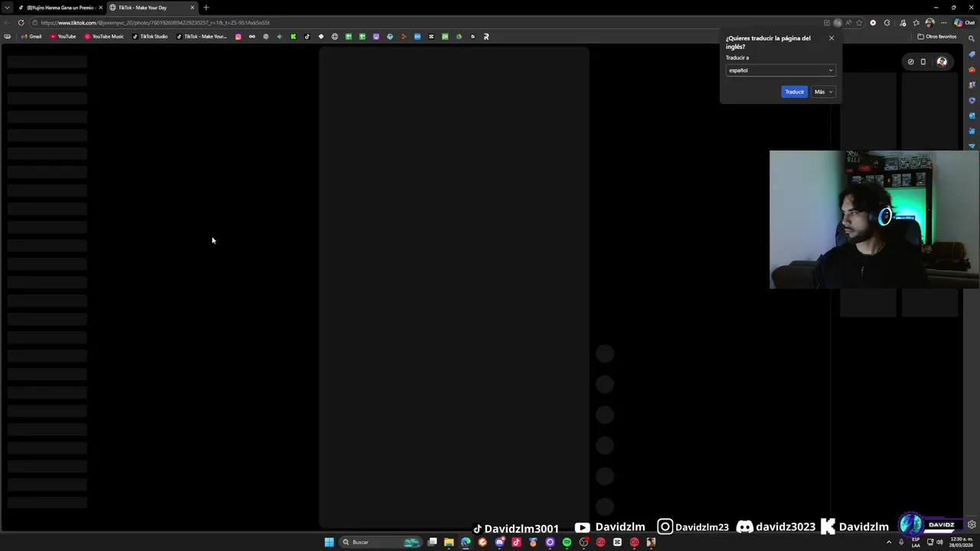Viewport: 980px width, 551px height.
Task: Add this page to favorites star
Action: pyautogui.click(x=859, y=23)
